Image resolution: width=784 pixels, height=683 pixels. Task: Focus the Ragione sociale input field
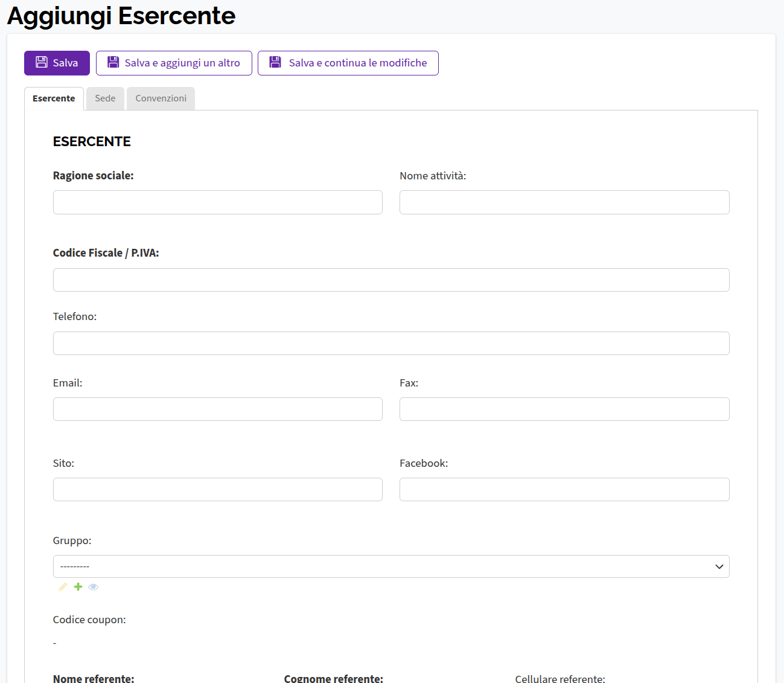[x=218, y=202]
